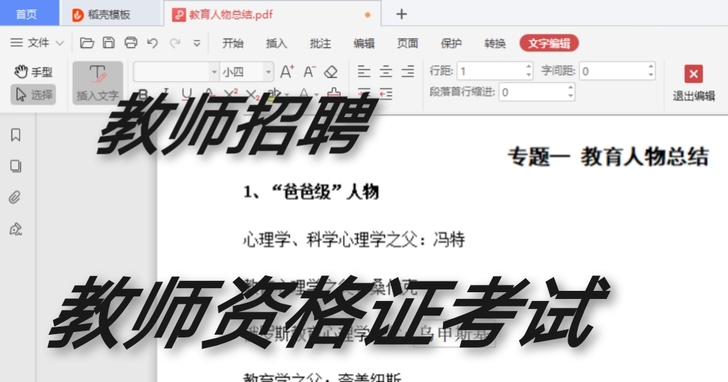Viewport: 728px width, 382px height.
Task: Increase 段落首行缩进 with up stepper
Action: coord(571,88)
